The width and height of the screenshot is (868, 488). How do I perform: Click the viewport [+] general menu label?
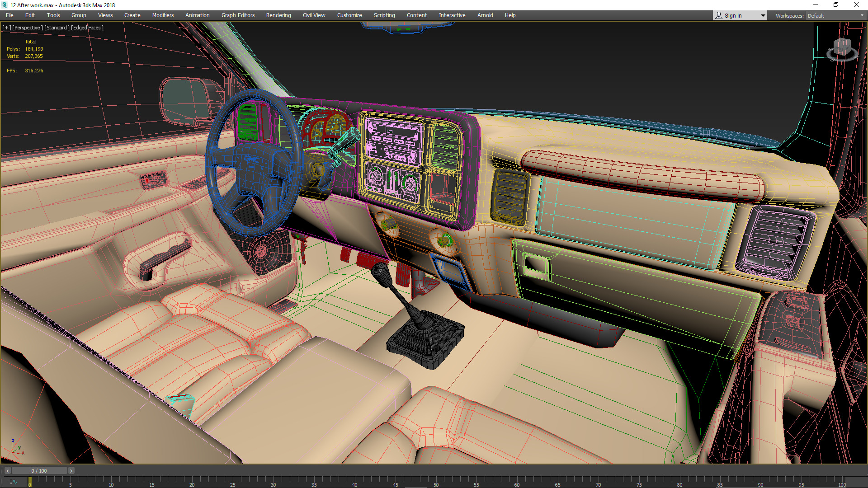point(6,28)
